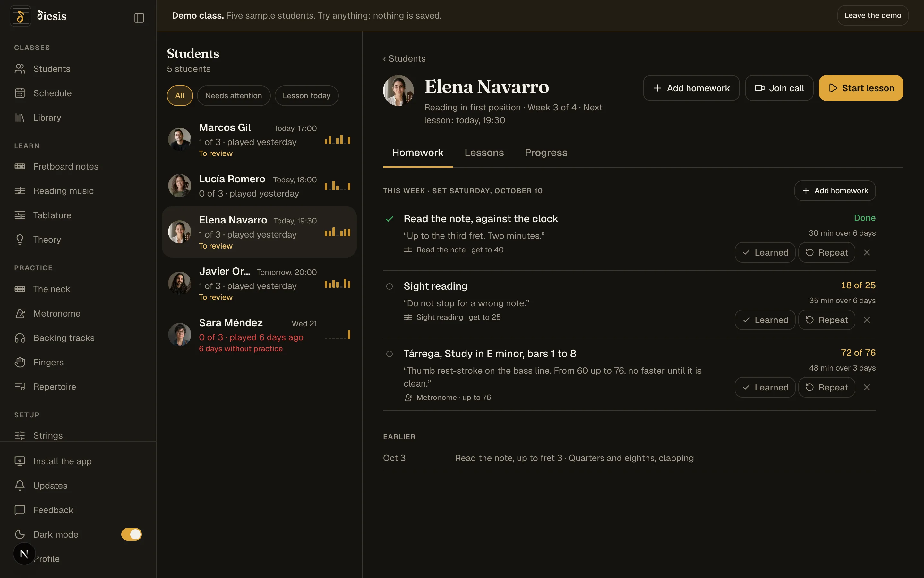Viewport: 924px width, 578px height.
Task: Launch the Metronome
Action: coord(78,313)
